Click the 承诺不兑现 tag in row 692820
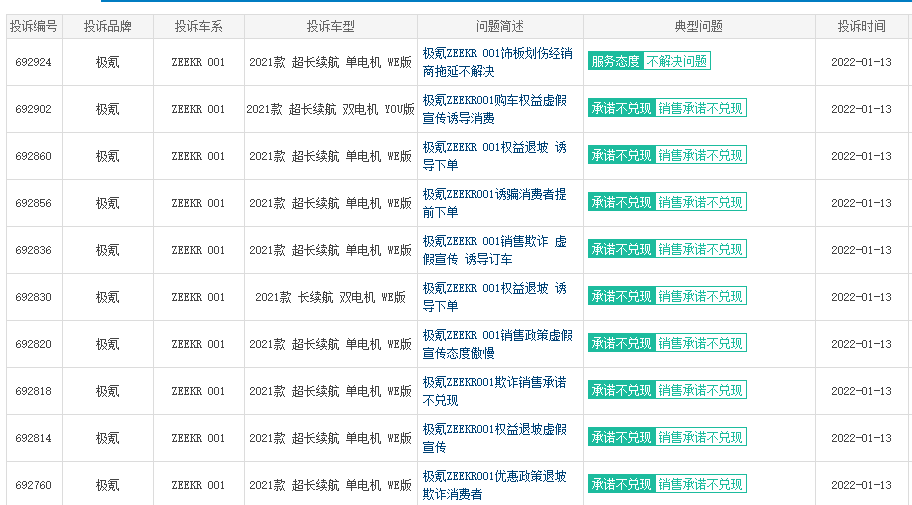Viewport: 912px width, 505px height. (621, 343)
